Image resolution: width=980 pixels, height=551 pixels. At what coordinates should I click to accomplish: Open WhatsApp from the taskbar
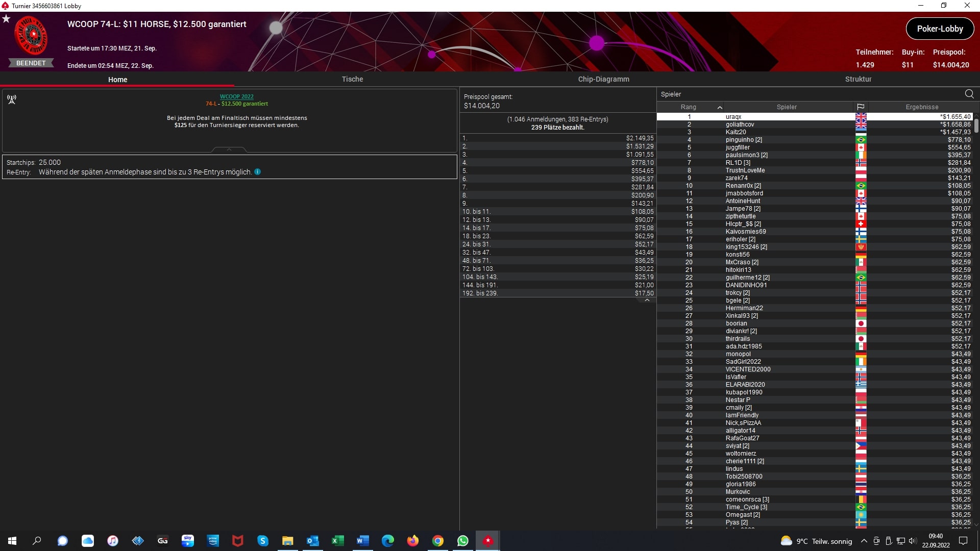(463, 541)
